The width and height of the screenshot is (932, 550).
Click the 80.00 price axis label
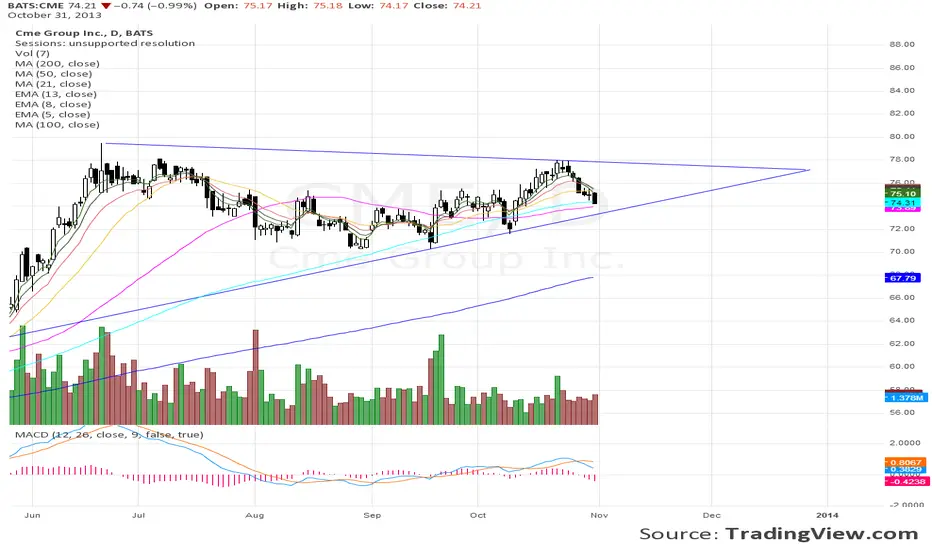click(902, 136)
